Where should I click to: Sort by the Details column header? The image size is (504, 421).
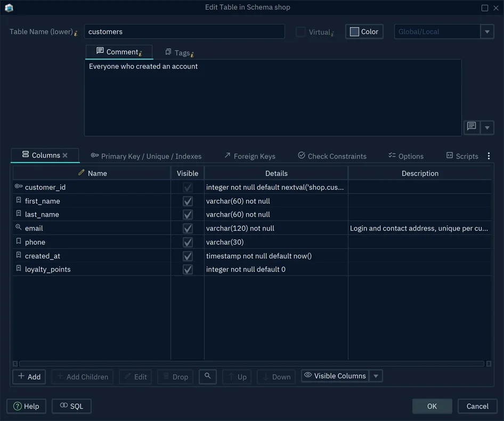[x=276, y=173]
